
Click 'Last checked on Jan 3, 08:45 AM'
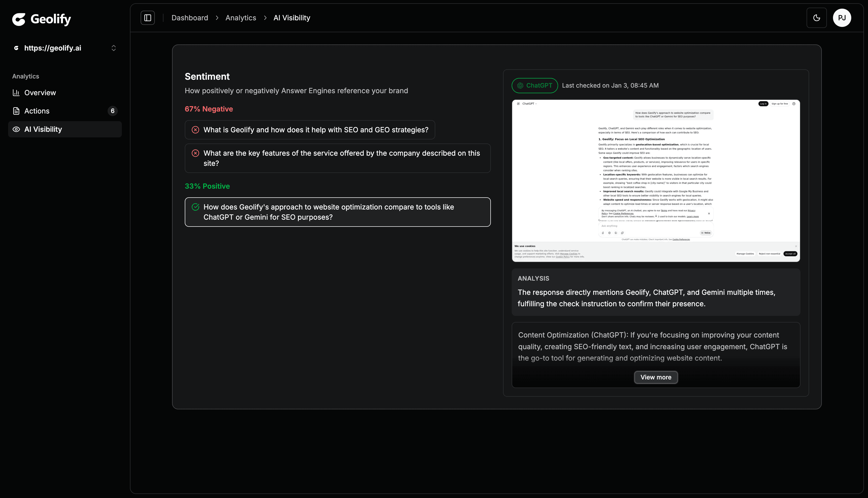coord(610,86)
